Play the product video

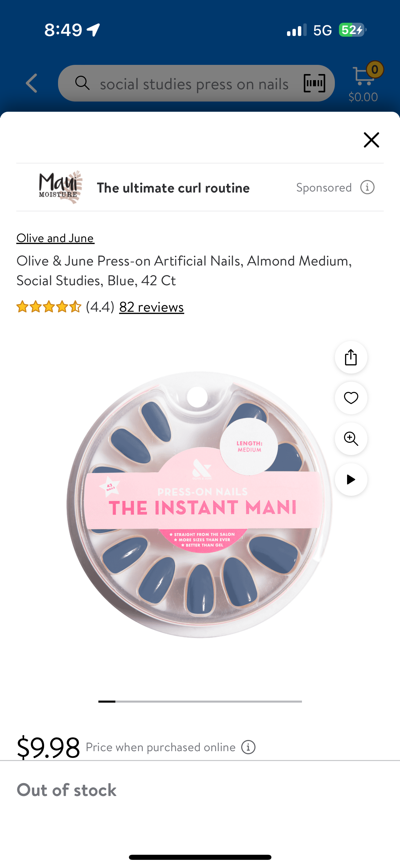tap(351, 480)
